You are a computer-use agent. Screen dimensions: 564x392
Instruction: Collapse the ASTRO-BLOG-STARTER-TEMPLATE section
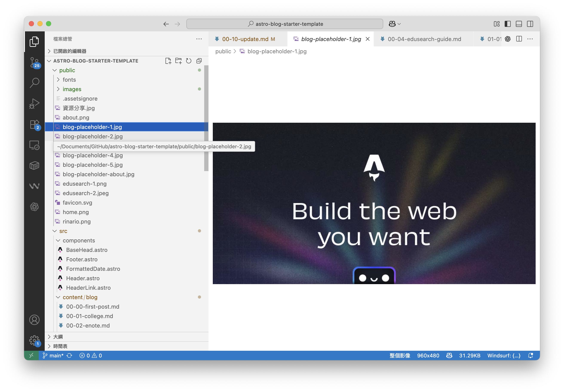pos(96,61)
